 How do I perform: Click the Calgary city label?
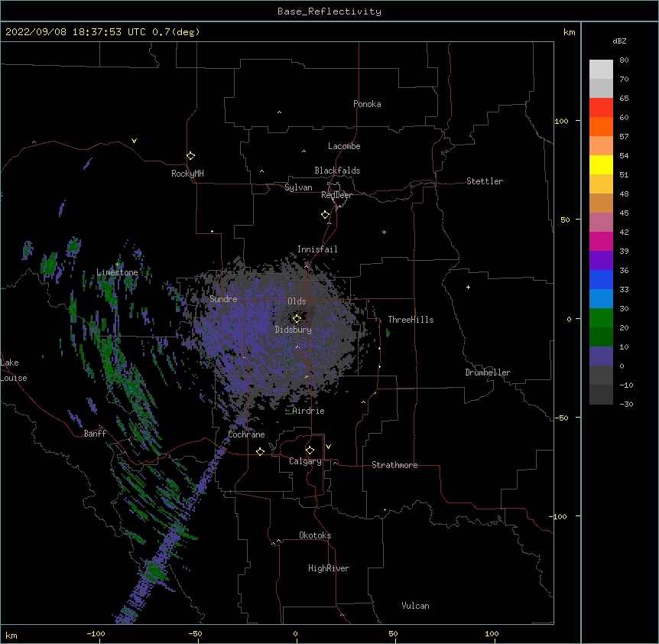(x=305, y=461)
